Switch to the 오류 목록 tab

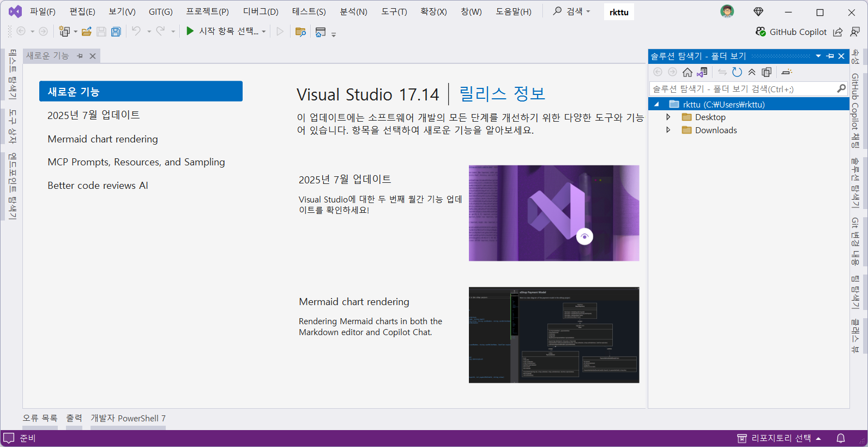pos(40,418)
